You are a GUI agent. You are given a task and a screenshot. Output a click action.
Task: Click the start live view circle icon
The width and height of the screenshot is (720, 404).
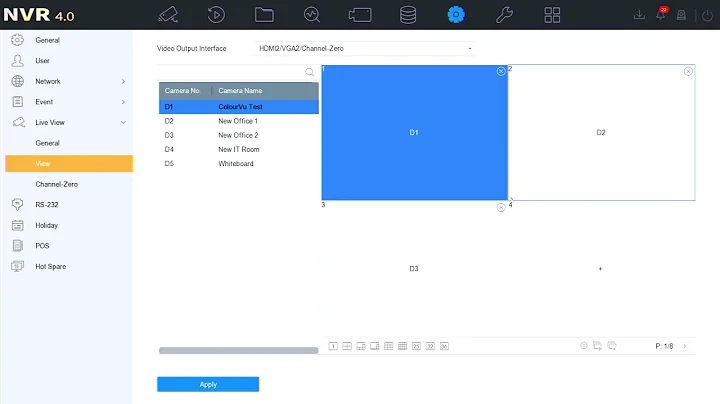click(584, 346)
